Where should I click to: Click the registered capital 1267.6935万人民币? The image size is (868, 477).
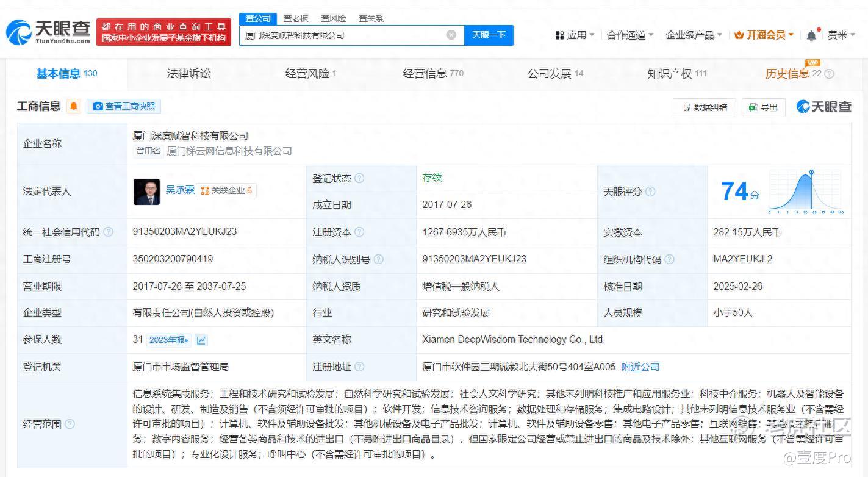(x=464, y=232)
